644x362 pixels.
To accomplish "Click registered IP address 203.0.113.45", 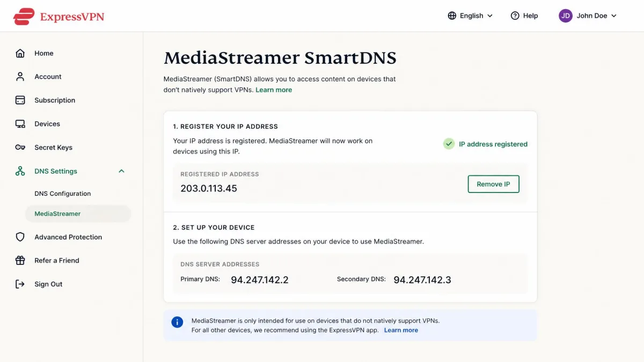I will tap(209, 188).
